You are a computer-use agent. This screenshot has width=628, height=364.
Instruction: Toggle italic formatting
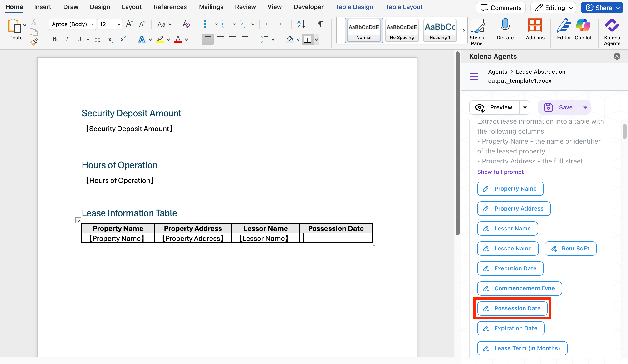tap(67, 39)
